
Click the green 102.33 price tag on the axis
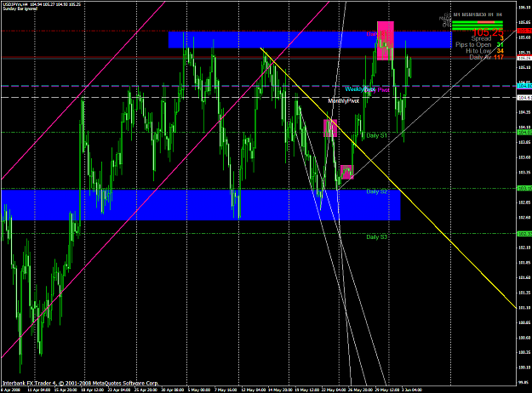click(x=524, y=234)
